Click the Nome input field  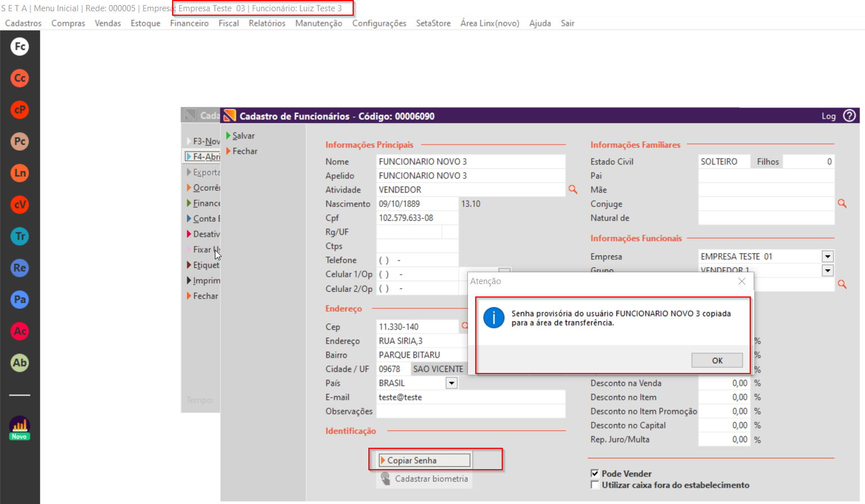tap(471, 161)
